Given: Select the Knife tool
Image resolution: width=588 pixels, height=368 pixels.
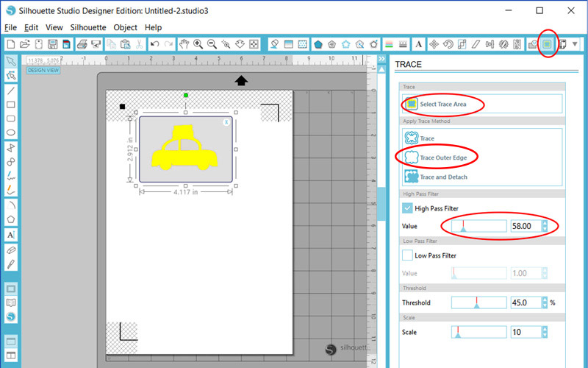Looking at the screenshot, I should click(x=11, y=264).
